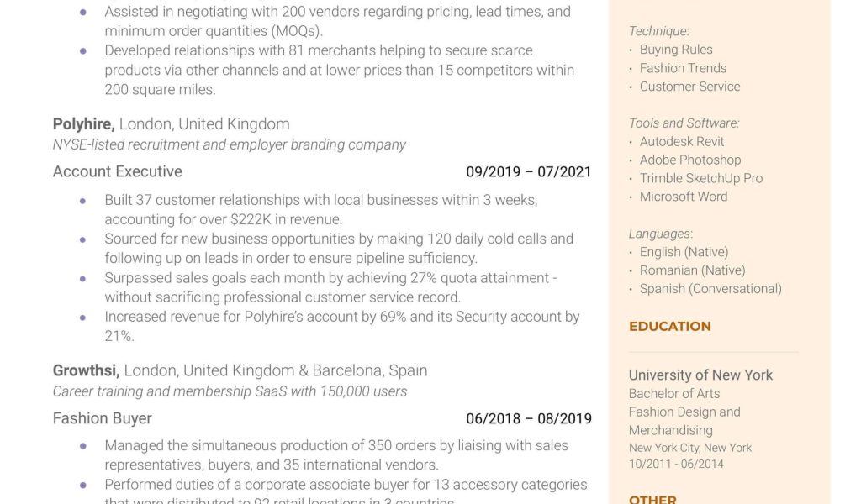
Task: Select the EDUCATION section heading
Action: (x=670, y=326)
